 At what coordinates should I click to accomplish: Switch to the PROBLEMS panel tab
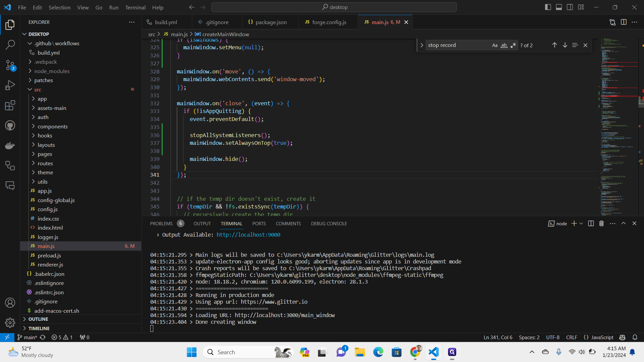[161, 224]
